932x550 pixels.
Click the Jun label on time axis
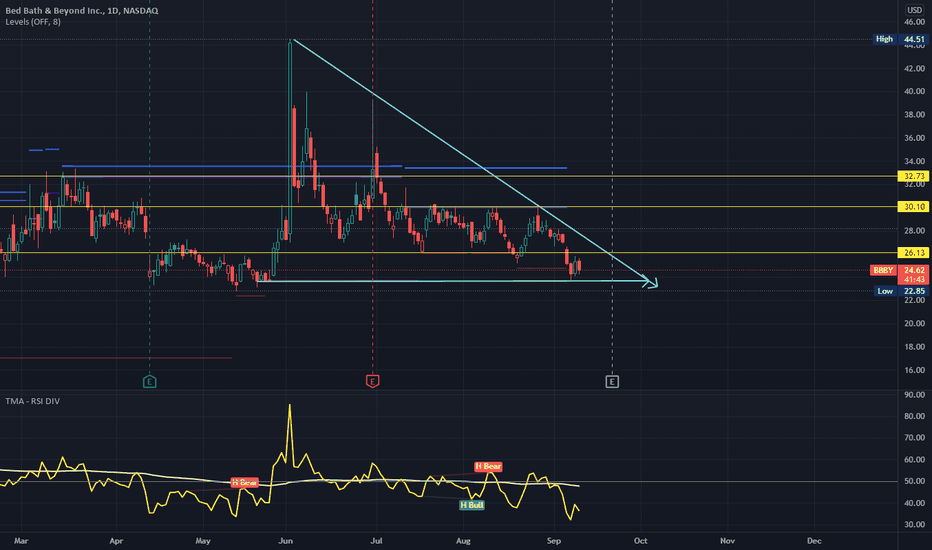click(286, 540)
